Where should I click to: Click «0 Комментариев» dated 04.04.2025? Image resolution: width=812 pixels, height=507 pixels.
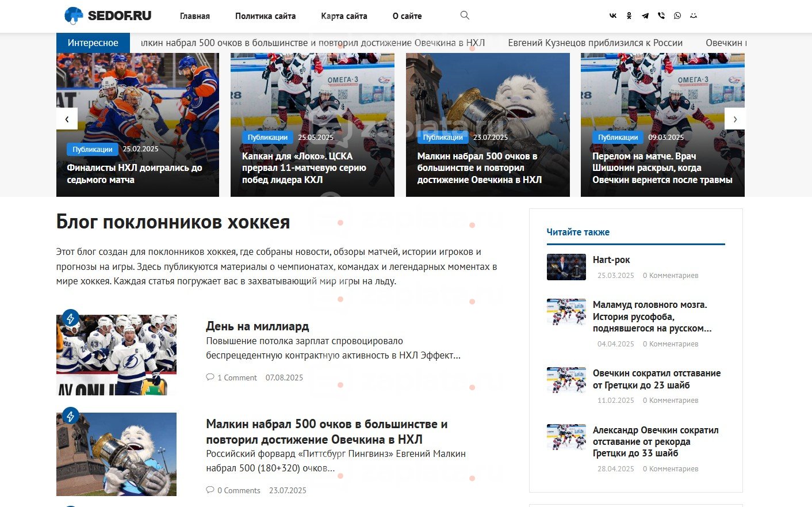click(x=671, y=344)
